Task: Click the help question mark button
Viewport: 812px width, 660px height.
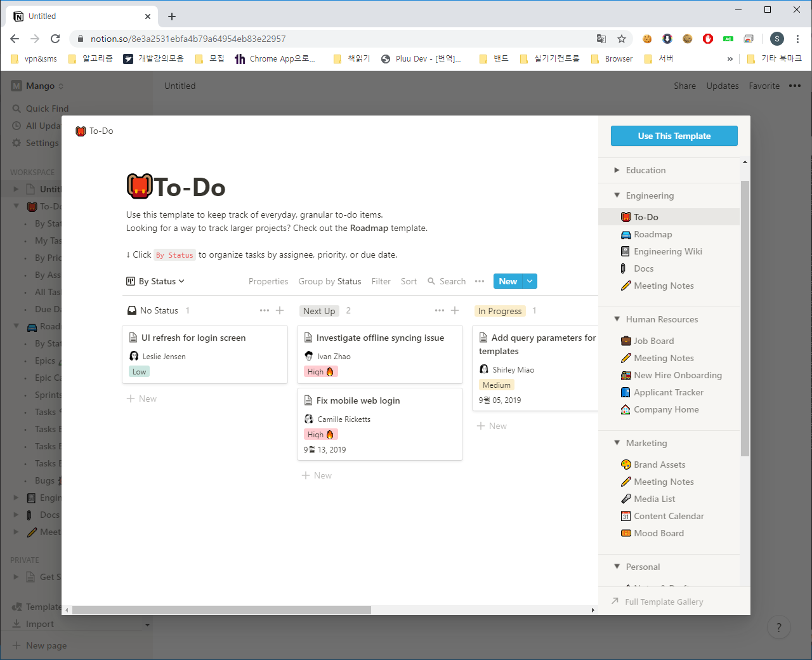Action: [779, 628]
